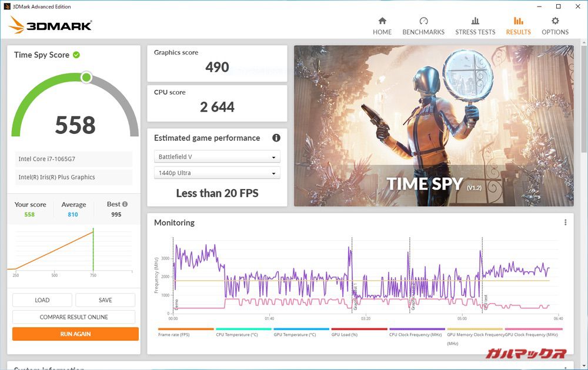Open the Benchmarks gauge icon
The image size is (588, 370).
click(423, 21)
